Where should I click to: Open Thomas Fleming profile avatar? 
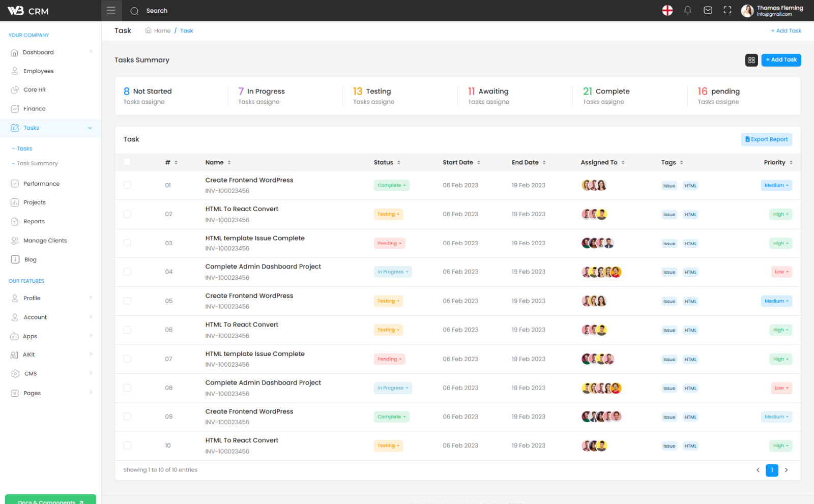(x=747, y=11)
